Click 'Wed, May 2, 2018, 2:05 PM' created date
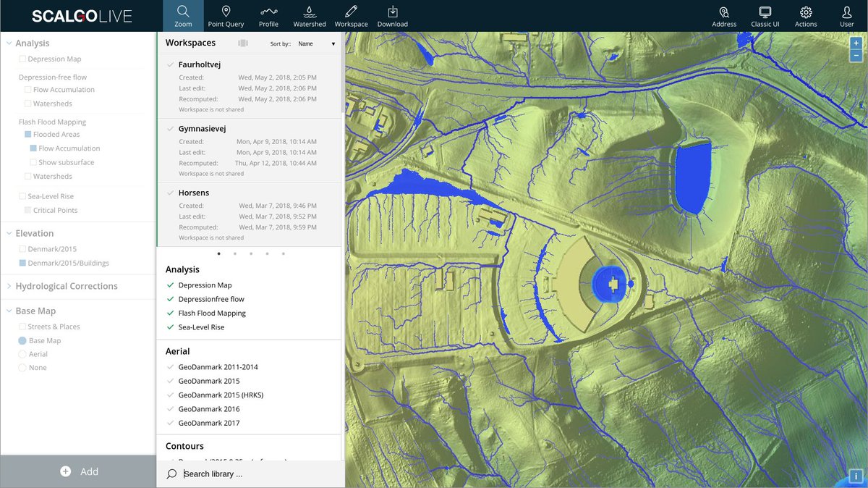Viewport: 868px width, 488px height. [x=278, y=77]
